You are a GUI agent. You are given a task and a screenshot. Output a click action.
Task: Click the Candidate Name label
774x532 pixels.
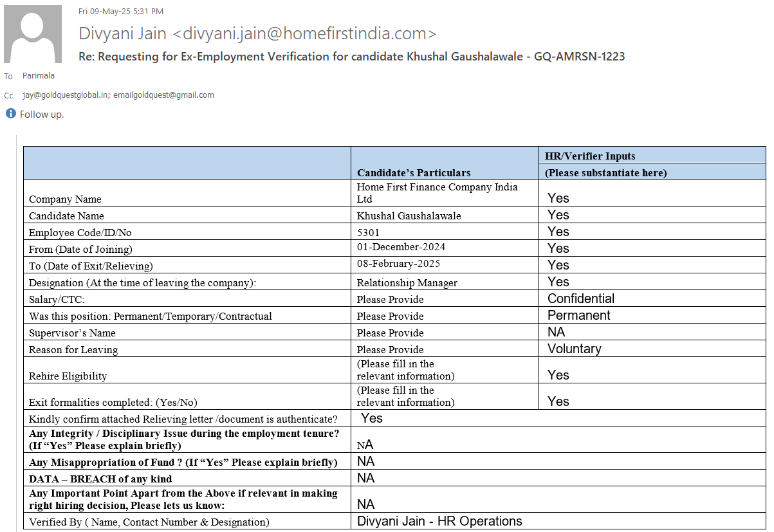point(66,216)
